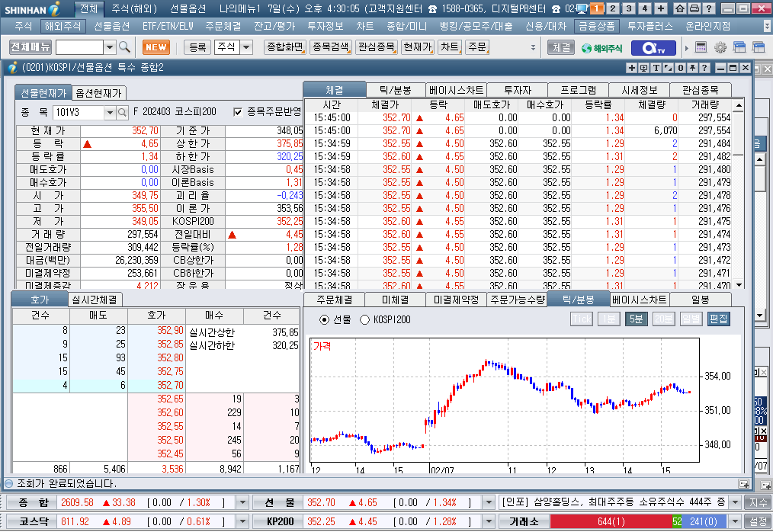Toggle the 체결 button in top toolbar
The image size is (773, 532).
[x=562, y=47]
